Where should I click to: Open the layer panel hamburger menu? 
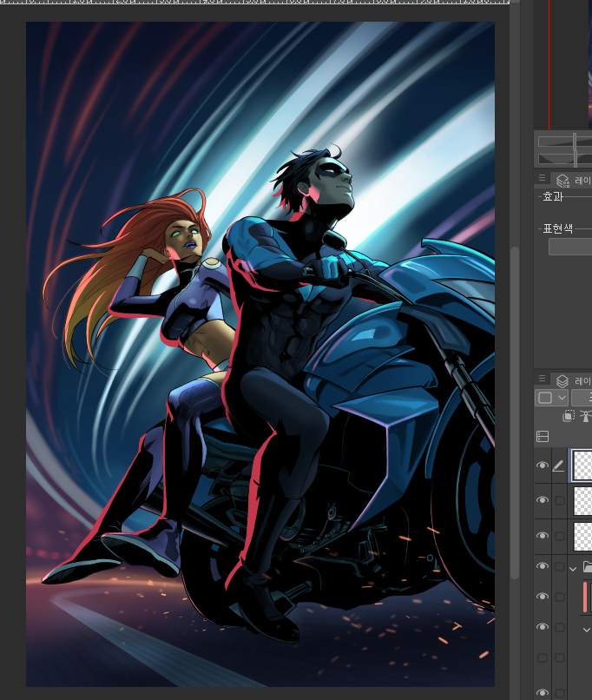(x=543, y=380)
